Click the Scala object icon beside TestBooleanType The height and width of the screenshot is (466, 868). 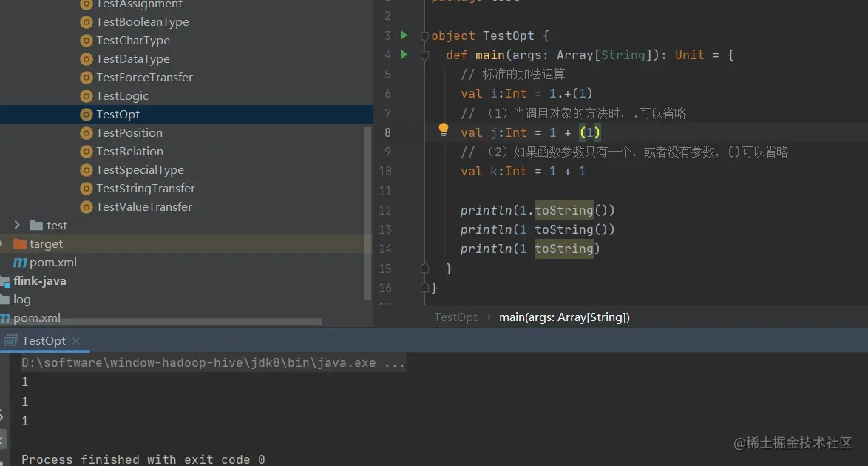point(86,22)
